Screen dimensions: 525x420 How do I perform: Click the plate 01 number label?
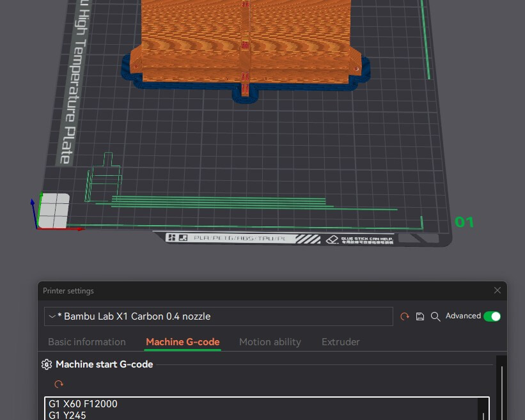coord(464,222)
